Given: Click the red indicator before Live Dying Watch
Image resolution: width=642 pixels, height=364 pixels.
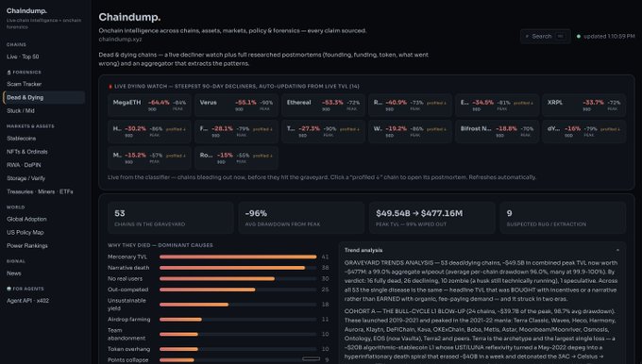Looking at the screenshot, I should (x=110, y=87).
